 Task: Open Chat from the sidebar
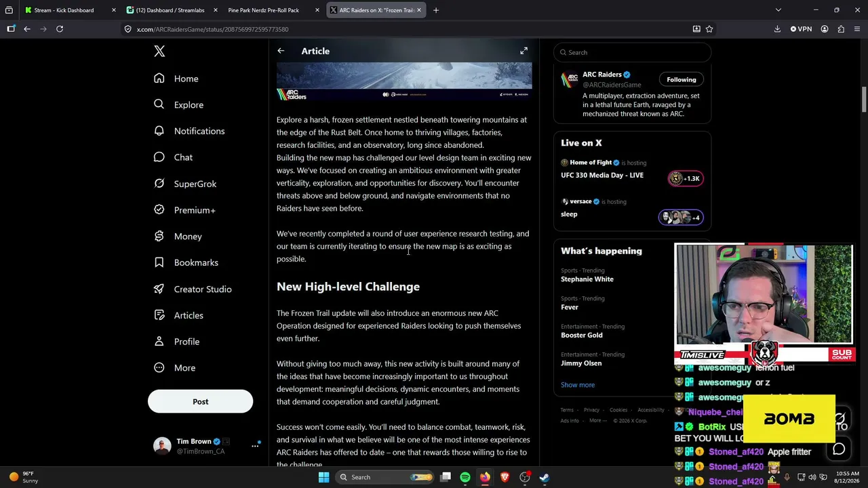[x=173, y=157]
